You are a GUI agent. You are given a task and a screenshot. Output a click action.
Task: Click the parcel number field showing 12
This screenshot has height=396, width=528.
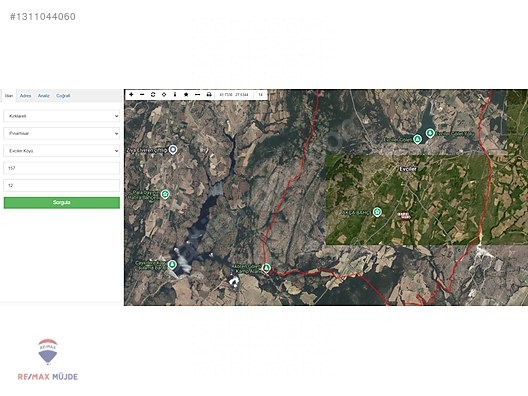click(x=62, y=185)
